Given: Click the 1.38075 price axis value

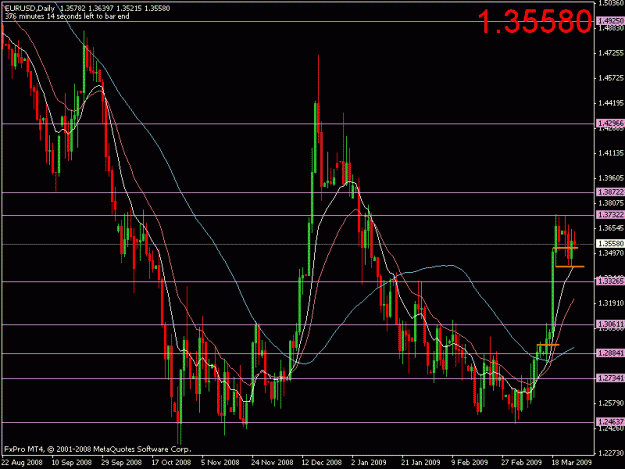Looking at the screenshot, I should 611,203.
